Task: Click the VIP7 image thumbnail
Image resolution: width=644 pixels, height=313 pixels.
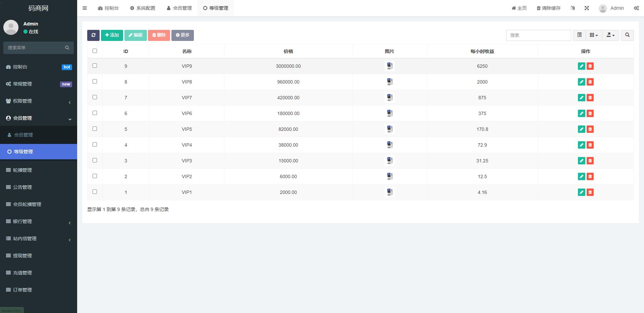Action: (x=389, y=98)
